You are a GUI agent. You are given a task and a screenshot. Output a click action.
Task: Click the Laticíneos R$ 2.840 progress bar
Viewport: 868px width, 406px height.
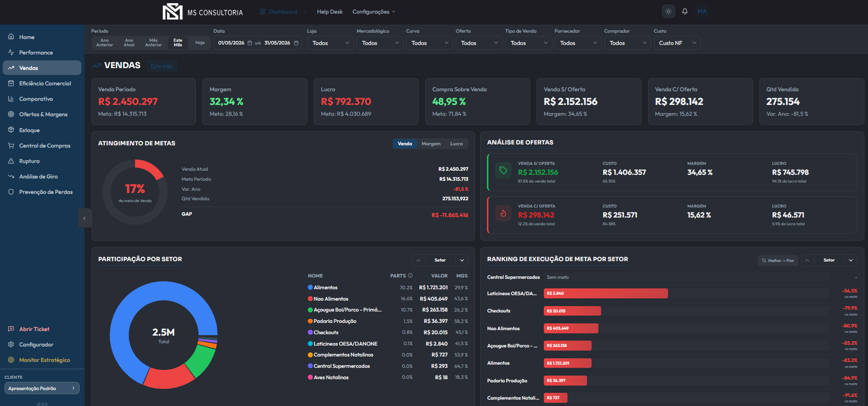[606, 293]
